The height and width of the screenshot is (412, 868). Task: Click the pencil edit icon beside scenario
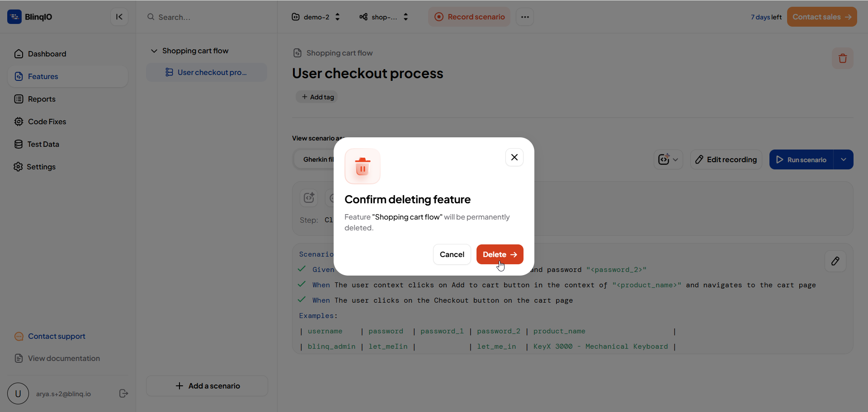835,261
